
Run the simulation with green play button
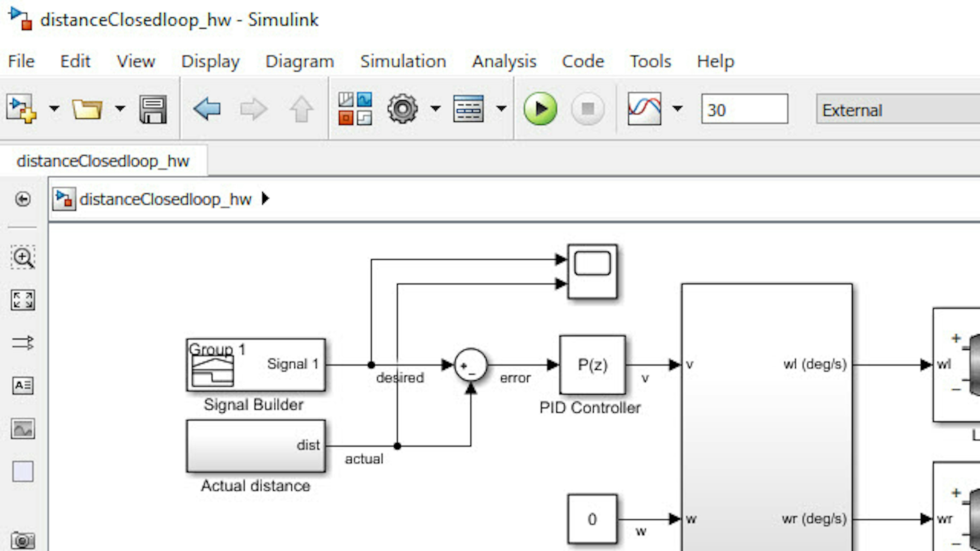click(540, 109)
